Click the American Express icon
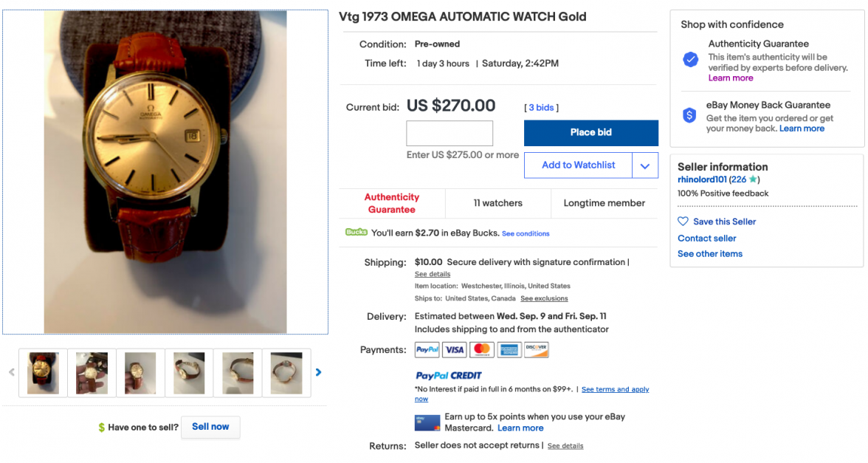The width and height of the screenshot is (868, 463). coord(509,350)
